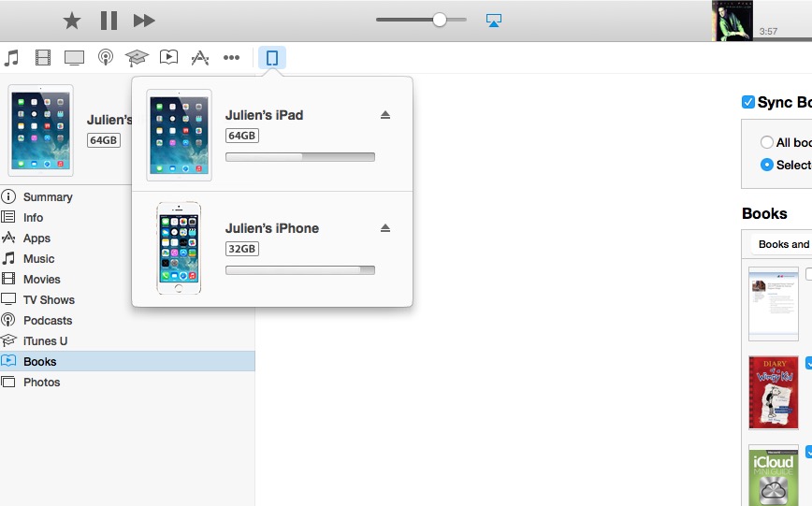
Task: Eject Julien's iPad
Action: [x=384, y=115]
